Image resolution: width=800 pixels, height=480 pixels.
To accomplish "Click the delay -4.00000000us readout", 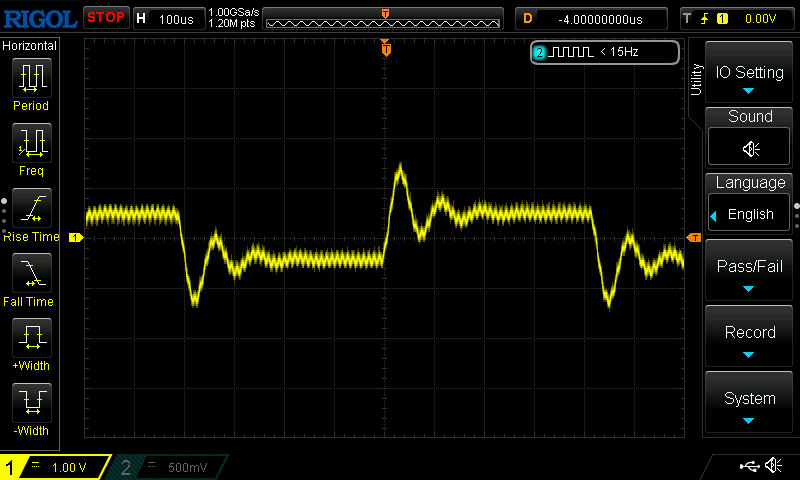I will (x=600, y=19).
